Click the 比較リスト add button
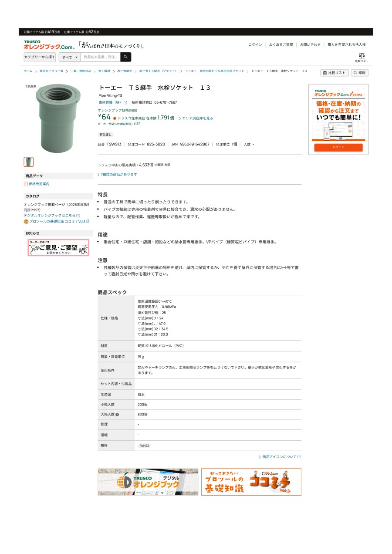The image size is (392, 554). click(335, 73)
